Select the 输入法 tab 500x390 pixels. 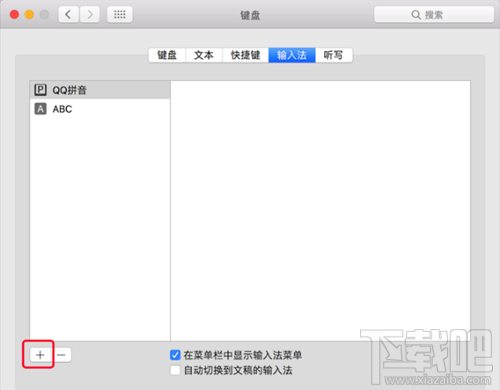click(x=292, y=55)
